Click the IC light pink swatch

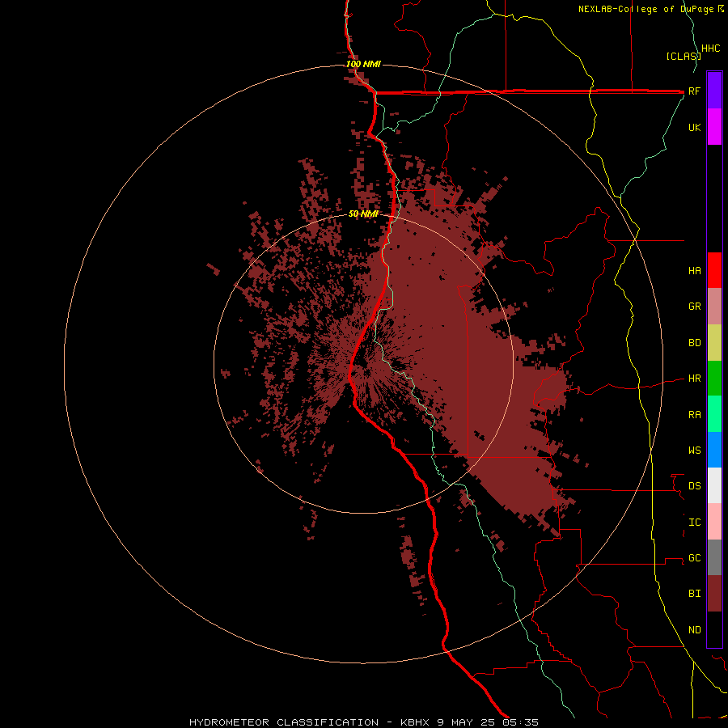click(714, 522)
